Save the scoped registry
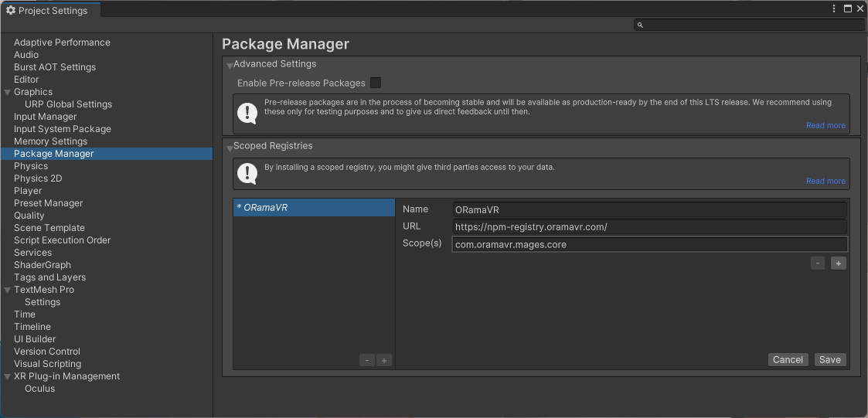This screenshot has height=418, width=868. click(830, 359)
